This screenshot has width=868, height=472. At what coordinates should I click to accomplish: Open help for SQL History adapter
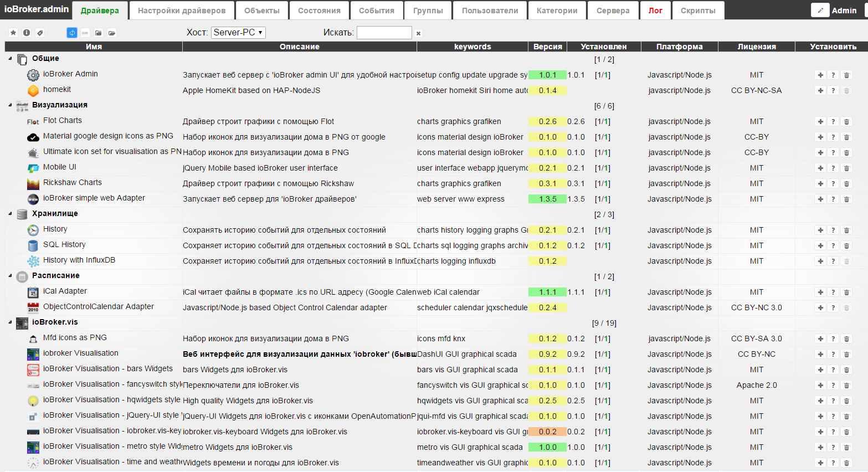click(x=833, y=245)
